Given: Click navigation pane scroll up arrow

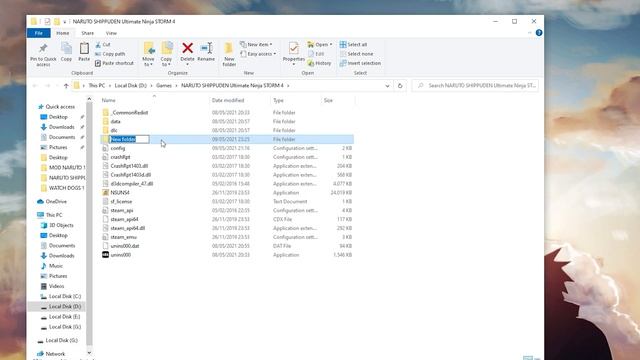Looking at the screenshot, I should pos(89,99).
